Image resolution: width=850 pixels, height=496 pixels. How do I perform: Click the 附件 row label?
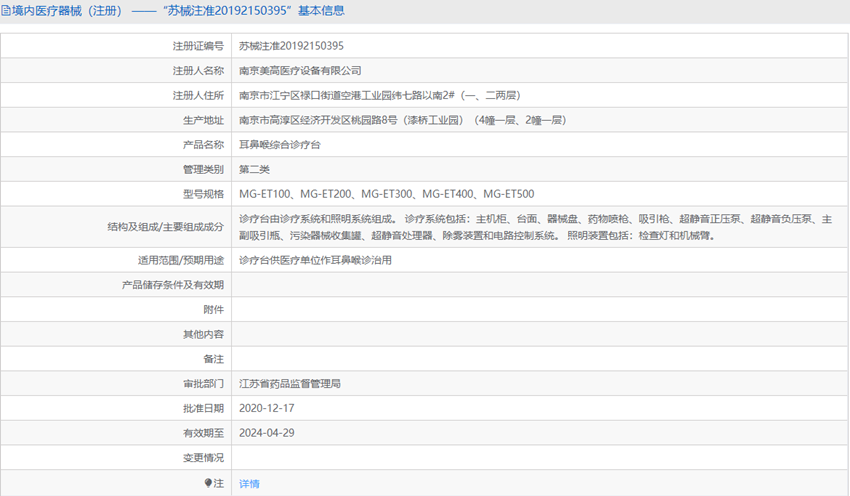pos(214,310)
